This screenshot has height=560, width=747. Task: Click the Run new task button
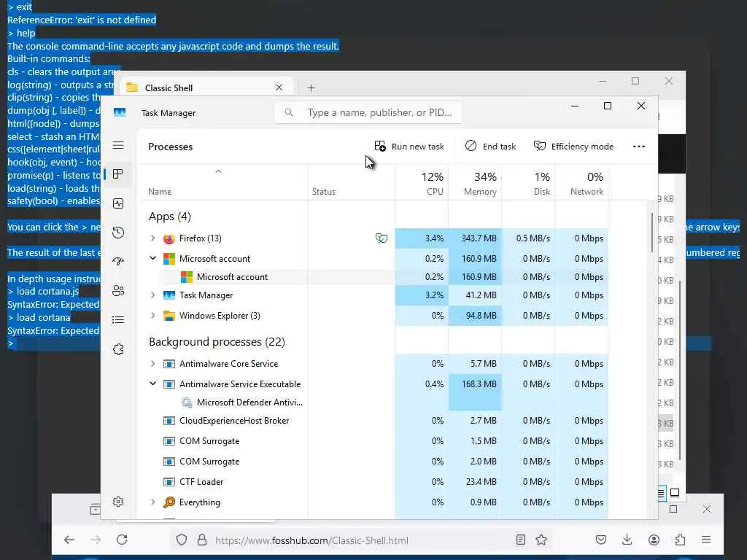(409, 146)
